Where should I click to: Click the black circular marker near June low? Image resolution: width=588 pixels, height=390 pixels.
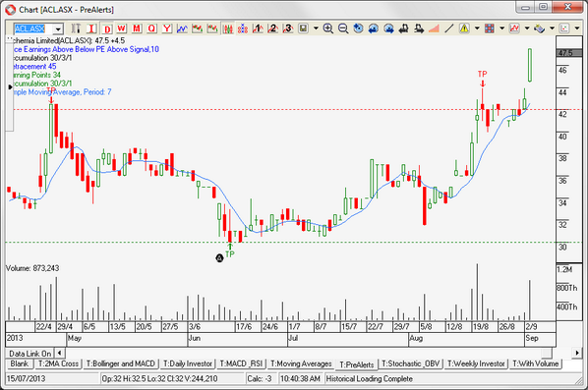tap(219, 257)
